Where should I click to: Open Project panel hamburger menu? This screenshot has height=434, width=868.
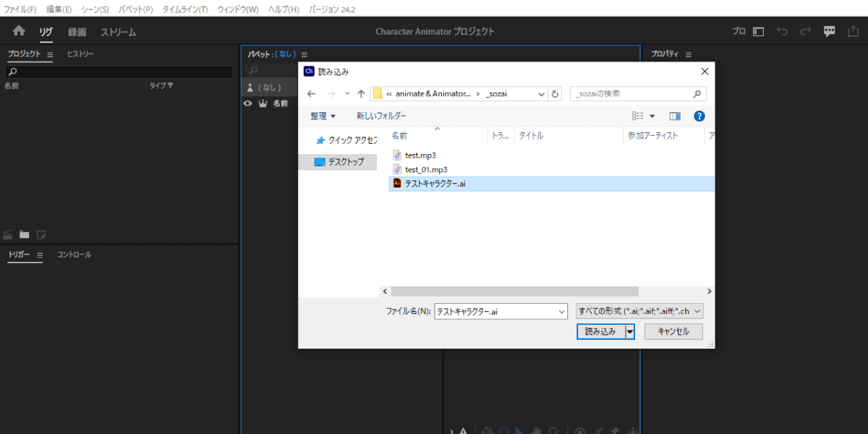(50, 54)
